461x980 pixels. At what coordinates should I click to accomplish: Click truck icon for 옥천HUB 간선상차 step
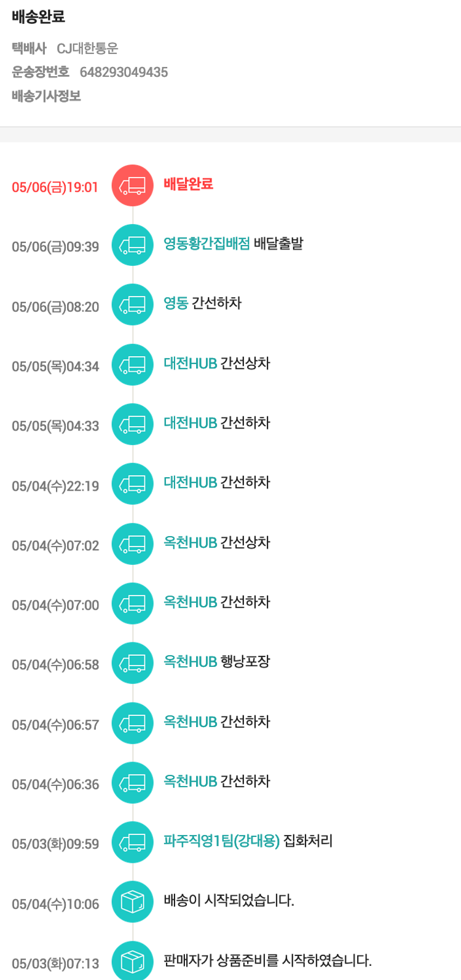coord(132,544)
